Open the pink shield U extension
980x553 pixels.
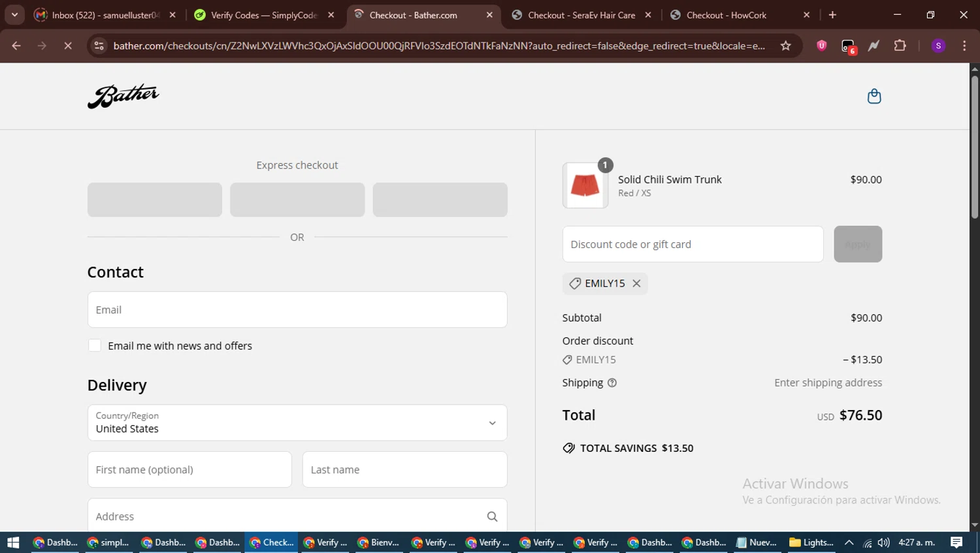pyautogui.click(x=822, y=46)
